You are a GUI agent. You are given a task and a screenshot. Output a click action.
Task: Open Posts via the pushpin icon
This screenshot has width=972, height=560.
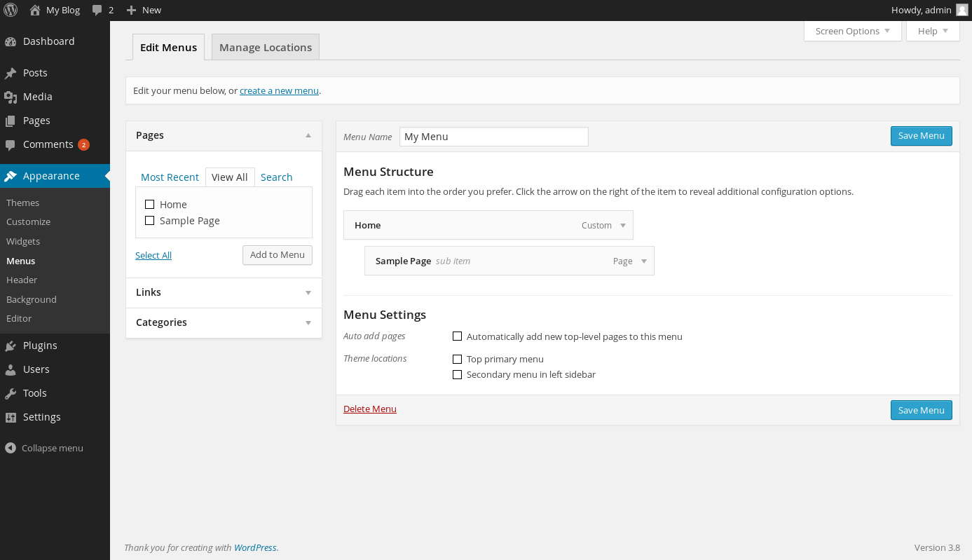tap(11, 73)
